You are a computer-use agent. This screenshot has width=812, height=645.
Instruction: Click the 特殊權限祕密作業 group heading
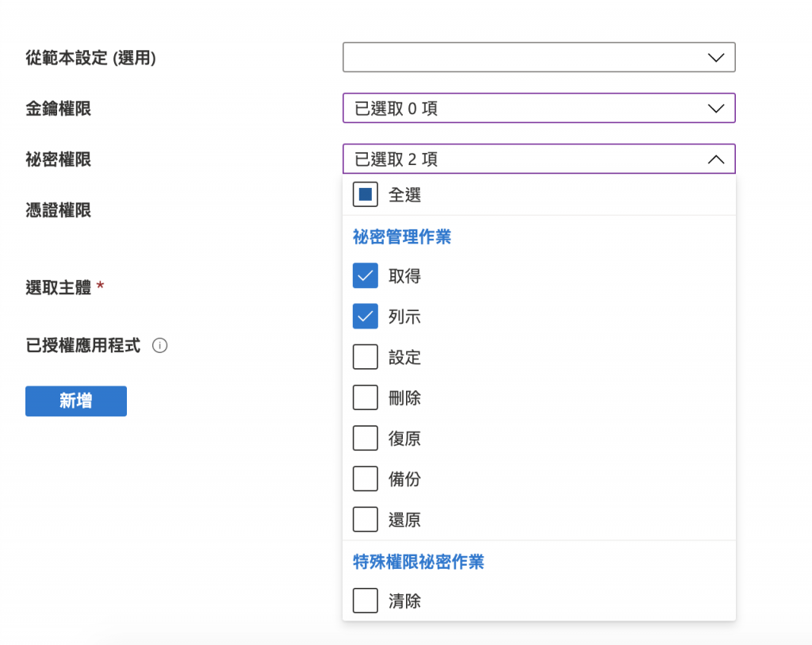click(x=418, y=562)
